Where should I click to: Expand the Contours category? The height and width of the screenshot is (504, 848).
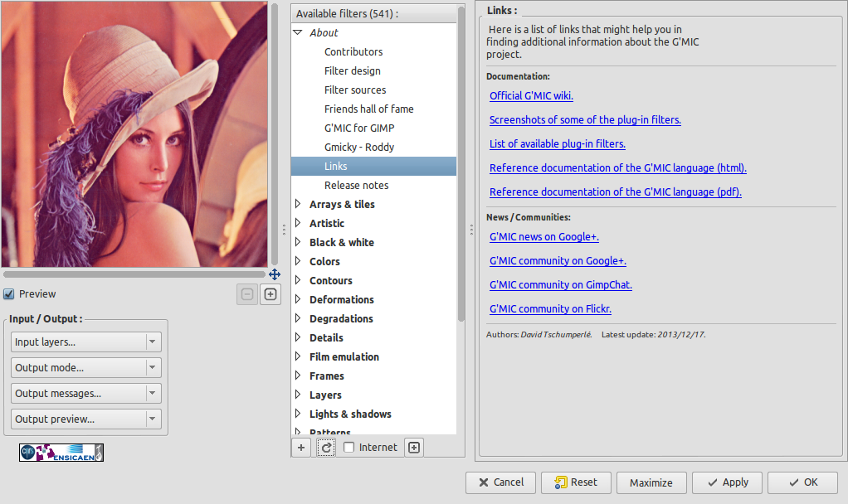pyautogui.click(x=298, y=280)
